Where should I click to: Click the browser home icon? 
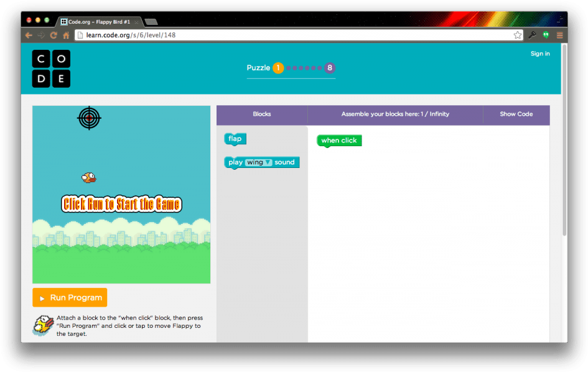point(66,35)
